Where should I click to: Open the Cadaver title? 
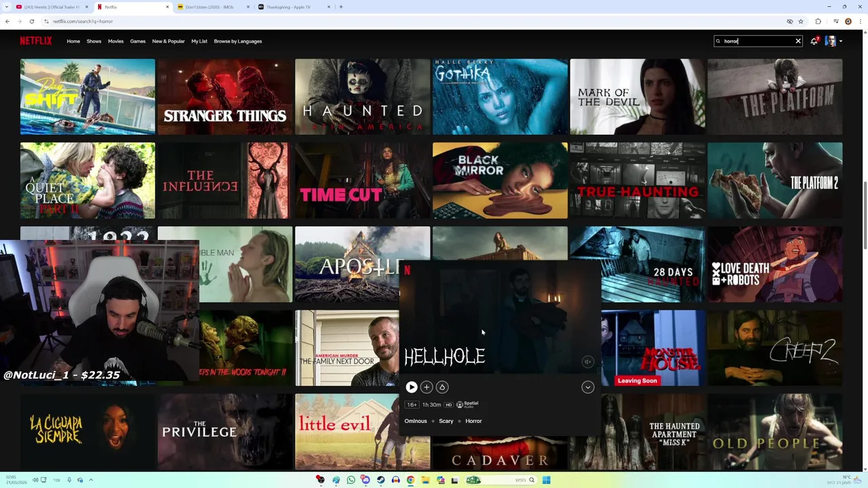click(x=500, y=454)
